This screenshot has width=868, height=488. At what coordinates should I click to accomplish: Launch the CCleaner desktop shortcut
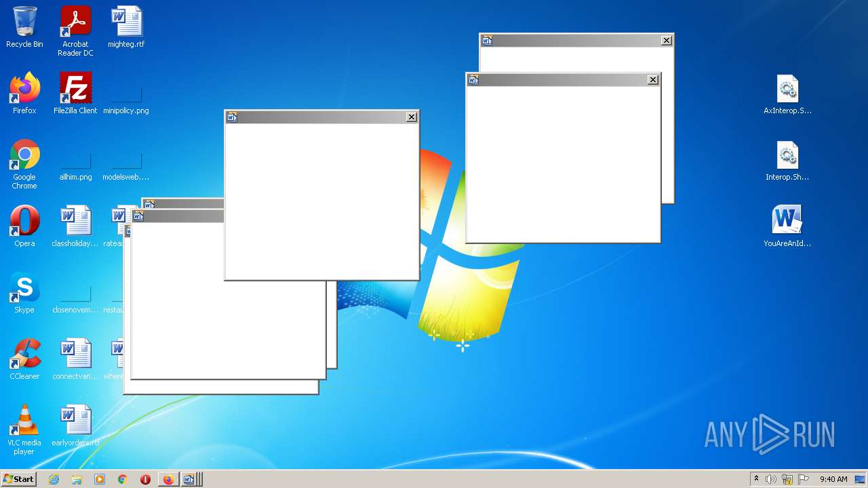[x=24, y=359]
